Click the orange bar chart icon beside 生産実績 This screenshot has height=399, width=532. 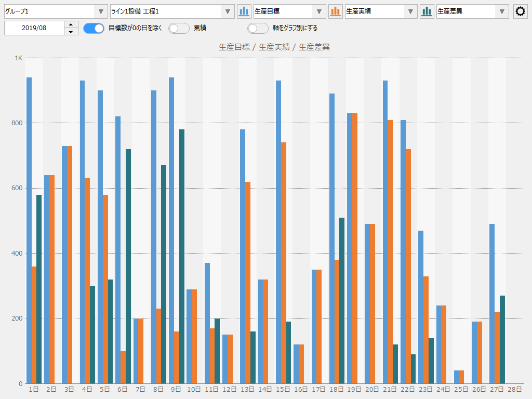(x=336, y=11)
